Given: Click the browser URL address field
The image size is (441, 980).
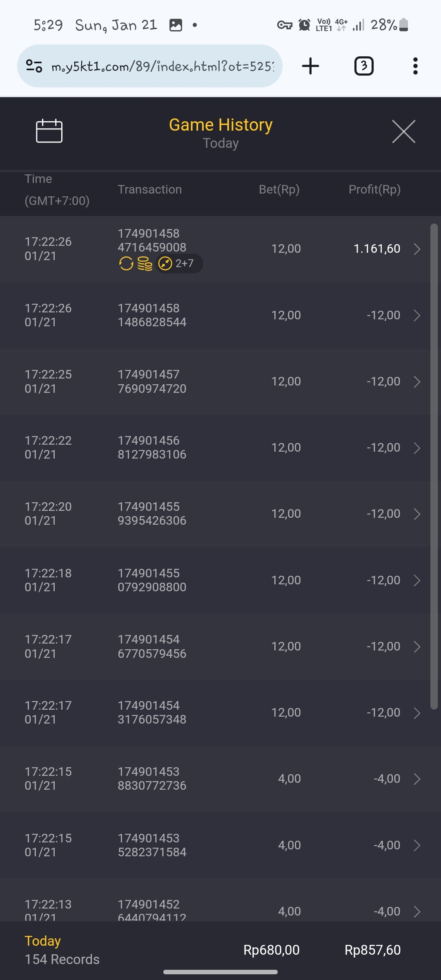Looking at the screenshot, I should tap(163, 66).
